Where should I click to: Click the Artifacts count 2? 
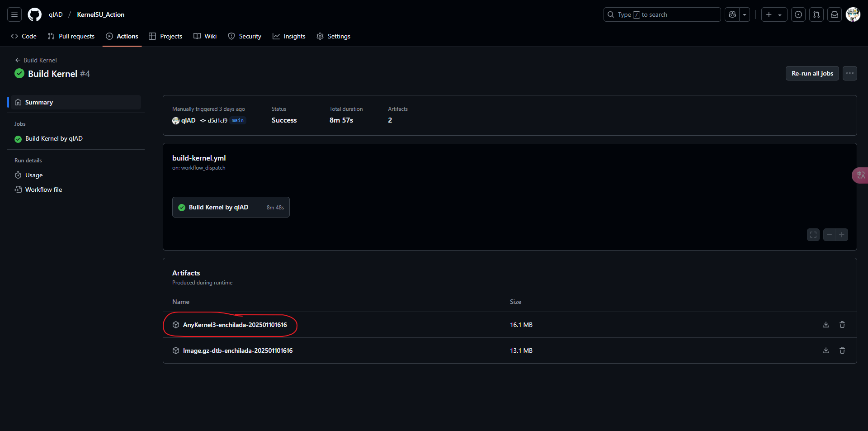pyautogui.click(x=390, y=120)
